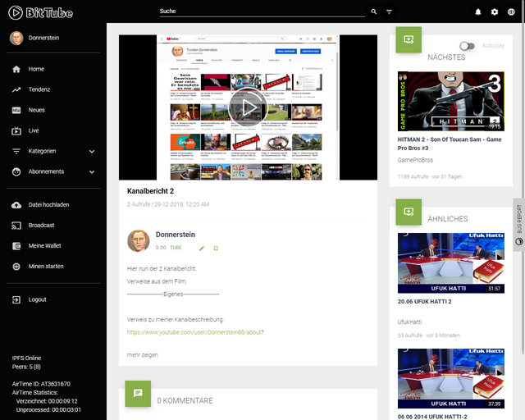The image size is (525, 420).
Task: Click the green comments icon
Action: pyautogui.click(x=138, y=394)
